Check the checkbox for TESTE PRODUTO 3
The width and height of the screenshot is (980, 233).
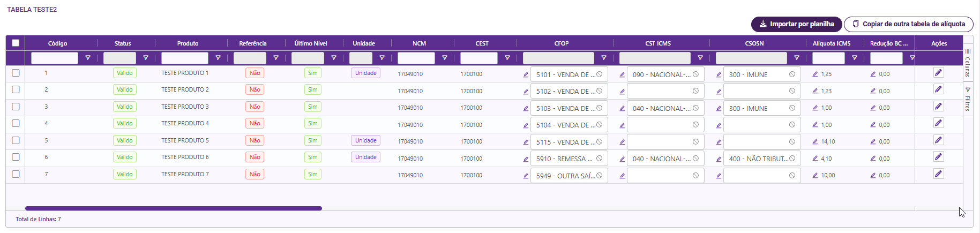click(16, 107)
